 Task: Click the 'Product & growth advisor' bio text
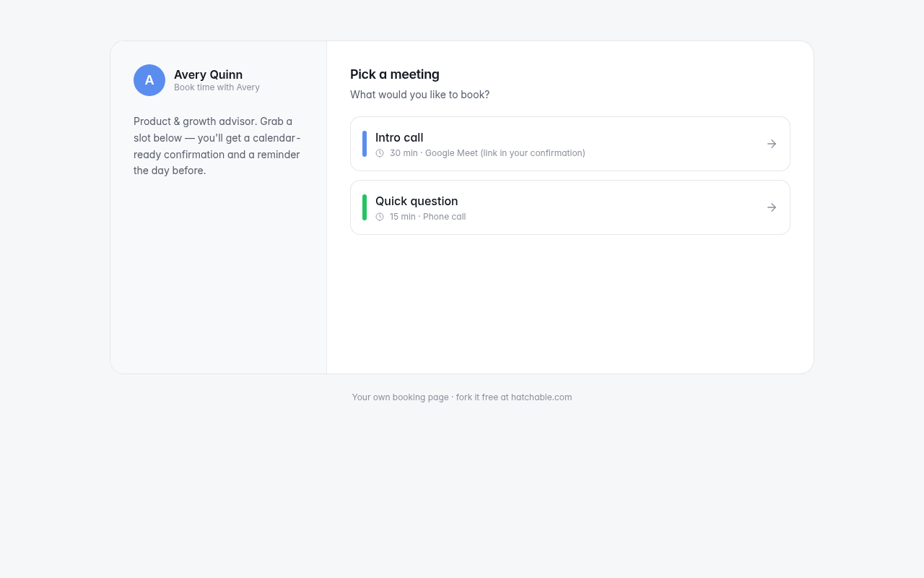pos(217,146)
